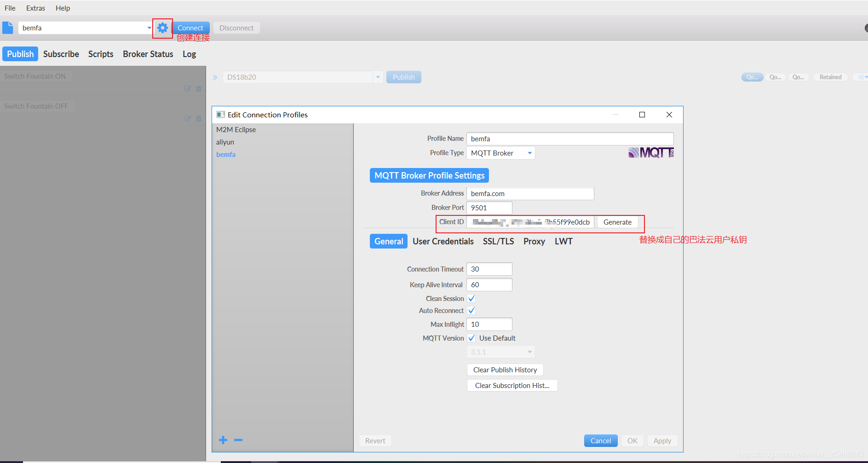The height and width of the screenshot is (463, 868).
Task: Open the Profile Type dropdown
Action: [x=501, y=153]
